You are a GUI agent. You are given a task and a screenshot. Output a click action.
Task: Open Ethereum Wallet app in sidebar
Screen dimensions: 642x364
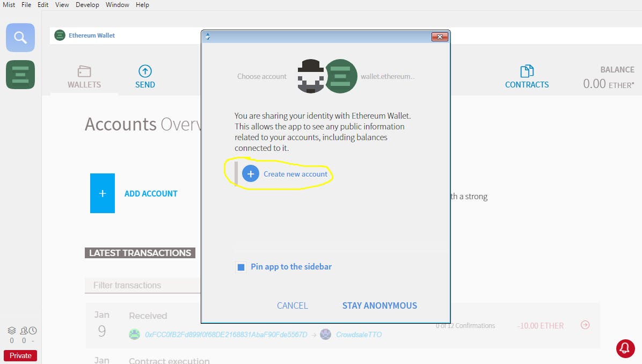20,75
